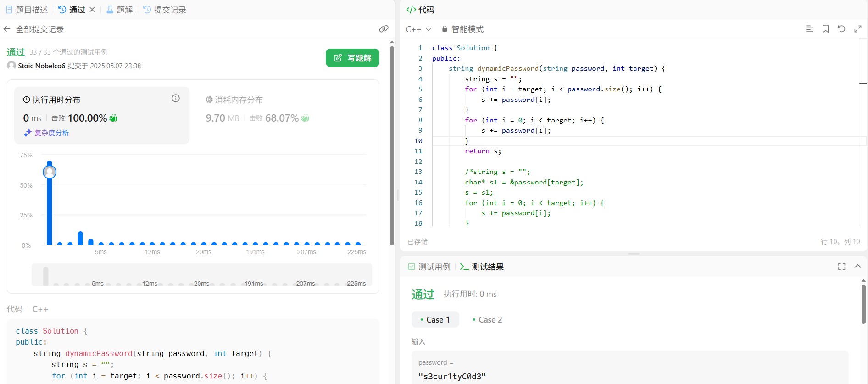Select the 测试结果 tab
Viewport: 868px width, 384px height.
482,267
